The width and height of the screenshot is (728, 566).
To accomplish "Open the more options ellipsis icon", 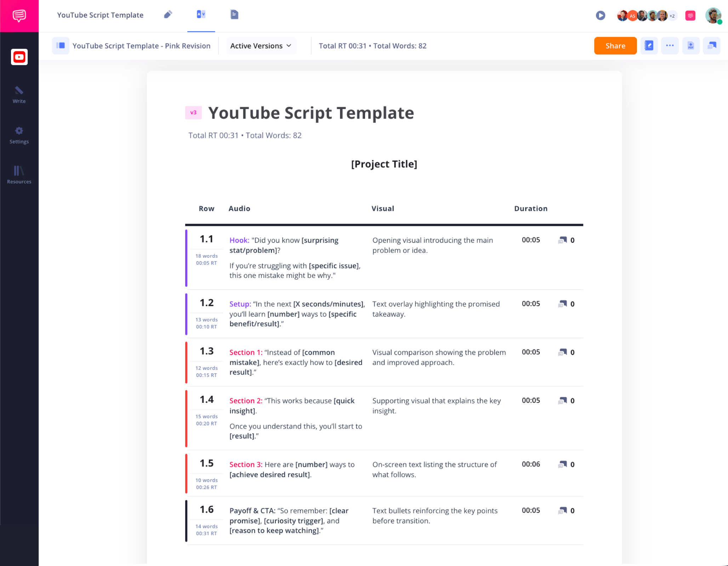I will (670, 46).
